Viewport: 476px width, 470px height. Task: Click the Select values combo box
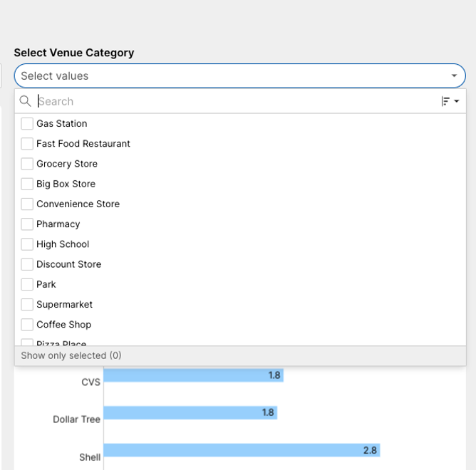point(228,75)
